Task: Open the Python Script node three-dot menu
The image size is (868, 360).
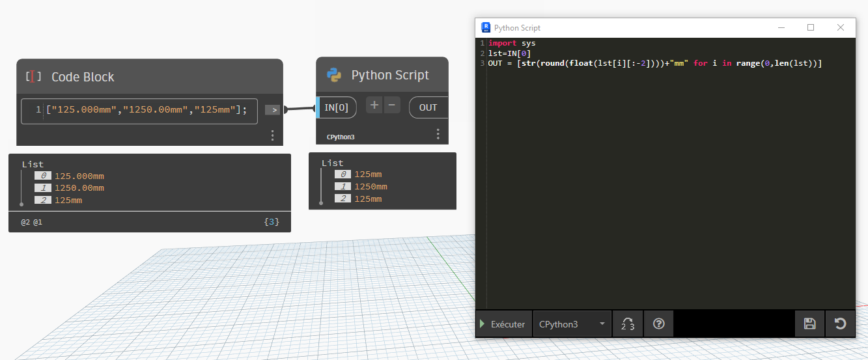Action: 438,134
